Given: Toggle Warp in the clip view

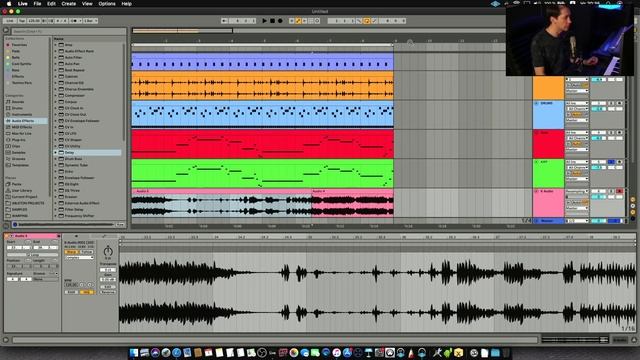Looking at the screenshot, I should (71, 252).
